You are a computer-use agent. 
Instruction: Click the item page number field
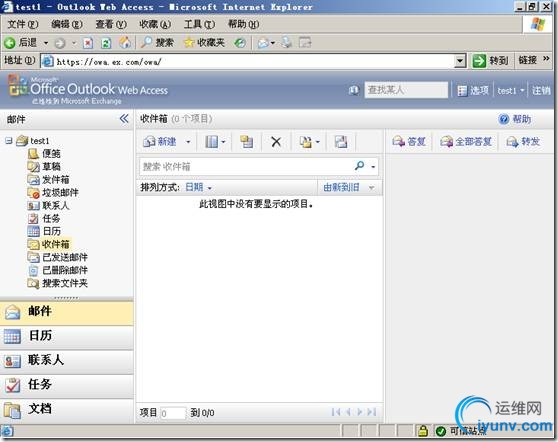tap(173, 413)
